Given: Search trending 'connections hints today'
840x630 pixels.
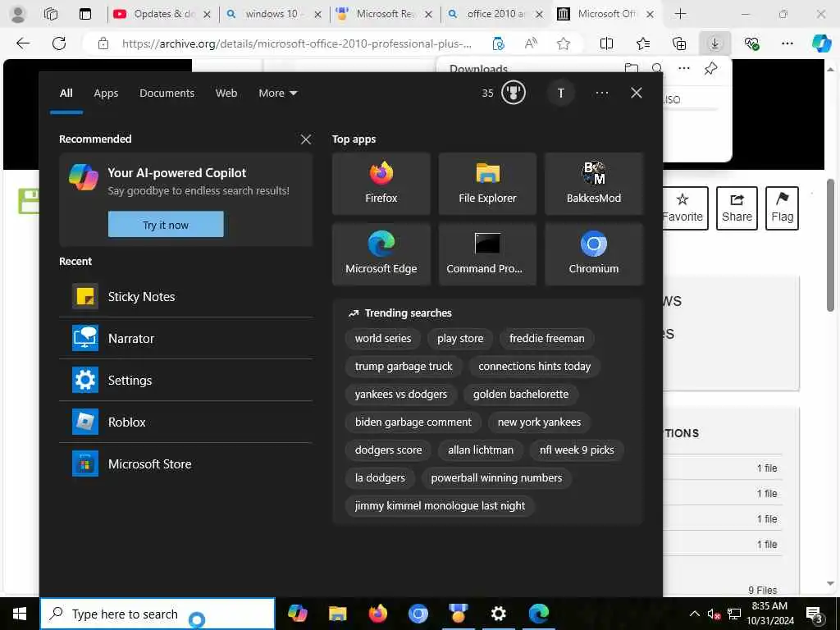Looking at the screenshot, I should pyautogui.click(x=535, y=367).
